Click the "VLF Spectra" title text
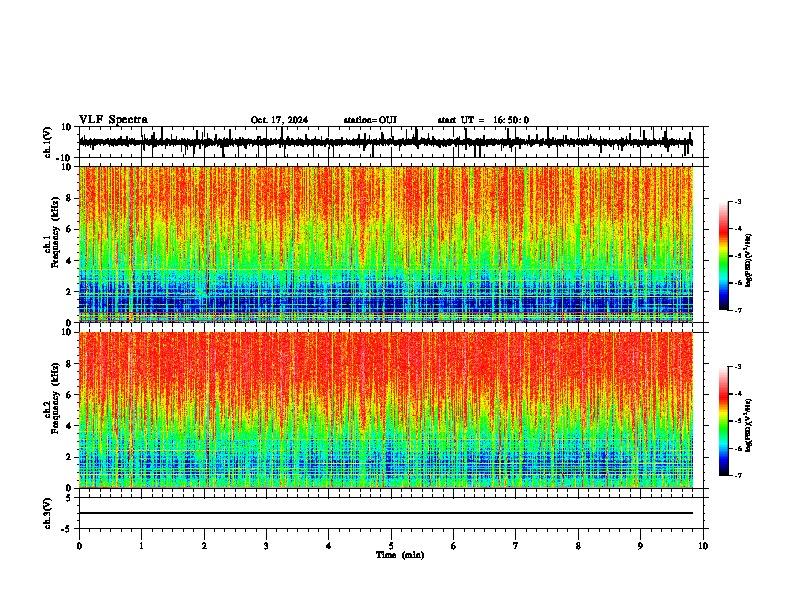 [113, 120]
